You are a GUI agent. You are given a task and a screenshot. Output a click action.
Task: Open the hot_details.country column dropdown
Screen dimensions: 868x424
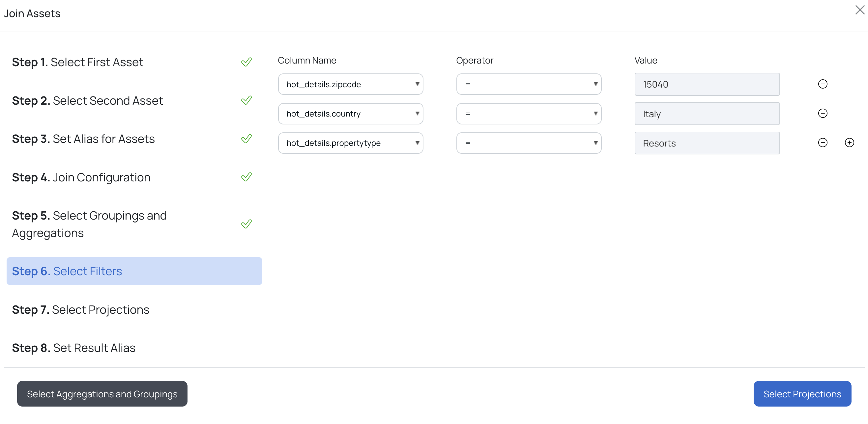click(x=350, y=114)
